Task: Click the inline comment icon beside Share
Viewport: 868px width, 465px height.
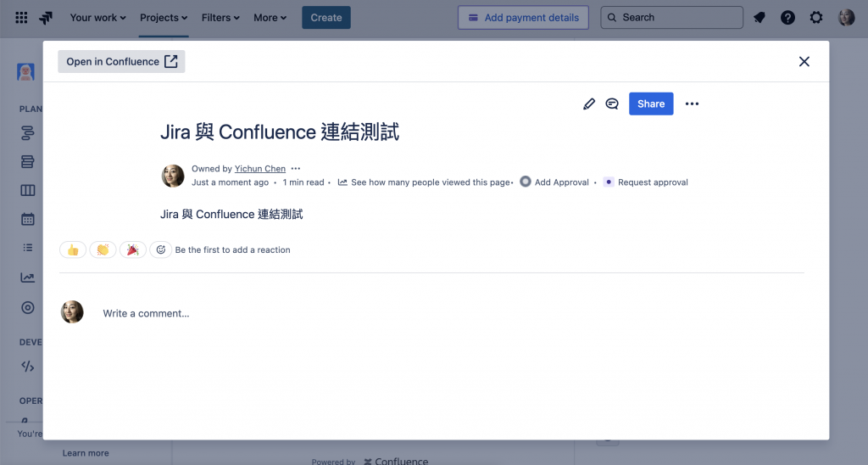Action: tap(612, 104)
